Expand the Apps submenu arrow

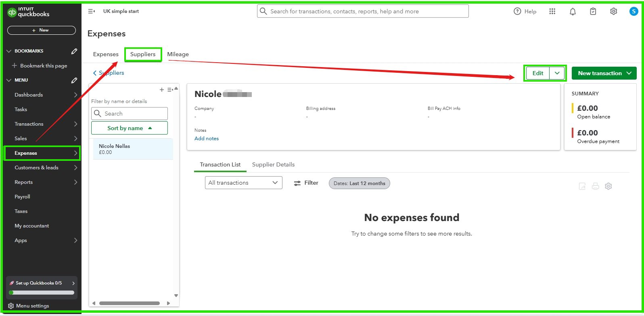(75, 240)
